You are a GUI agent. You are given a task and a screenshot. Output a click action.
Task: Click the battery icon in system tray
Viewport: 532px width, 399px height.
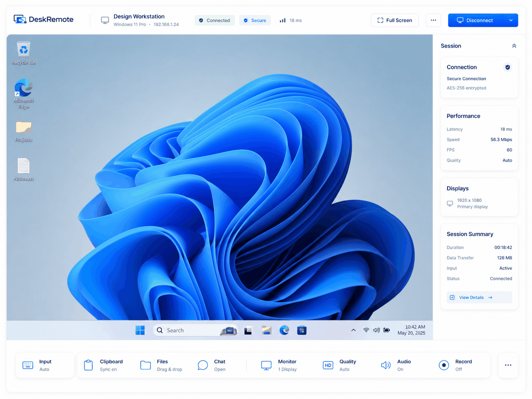pos(387,330)
